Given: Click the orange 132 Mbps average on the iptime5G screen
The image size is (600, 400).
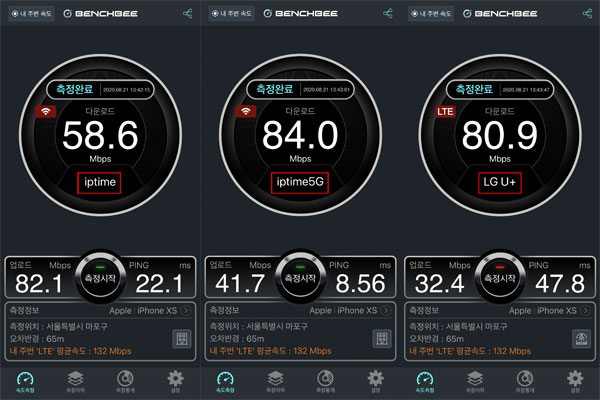Looking at the screenshot, I should (271, 351).
